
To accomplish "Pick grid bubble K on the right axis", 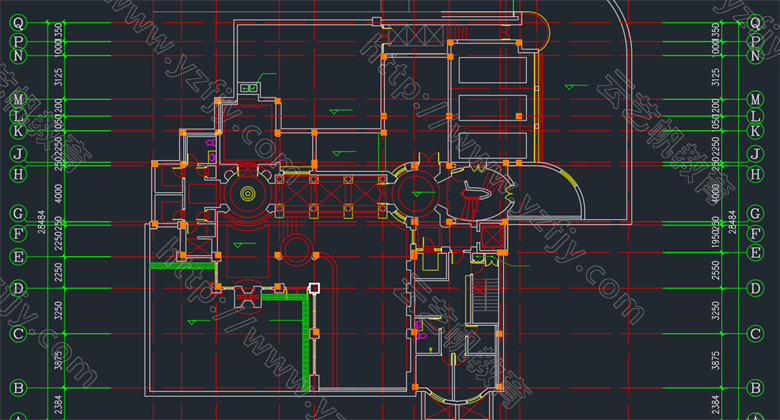I will [x=755, y=131].
